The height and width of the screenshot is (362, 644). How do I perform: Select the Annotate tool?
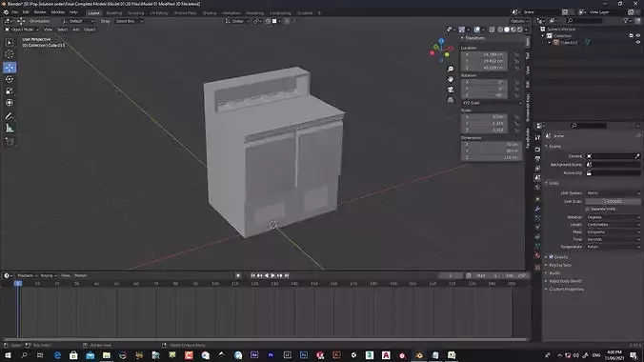[x=10, y=116]
